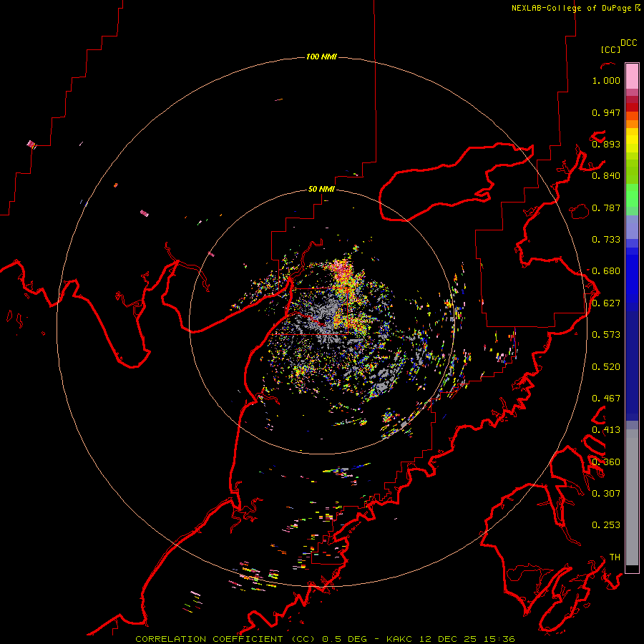644x644 pixels.
Task: Click the 0.467 legend value
Action: click(x=606, y=399)
